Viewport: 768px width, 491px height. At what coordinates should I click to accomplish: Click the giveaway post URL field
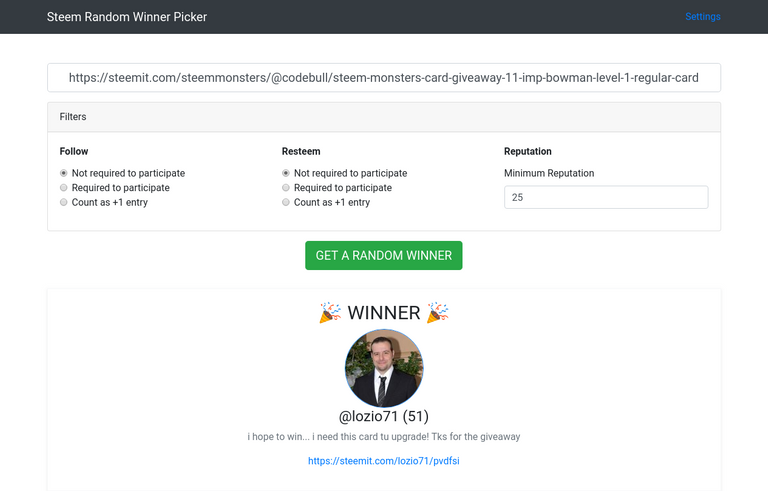click(384, 77)
